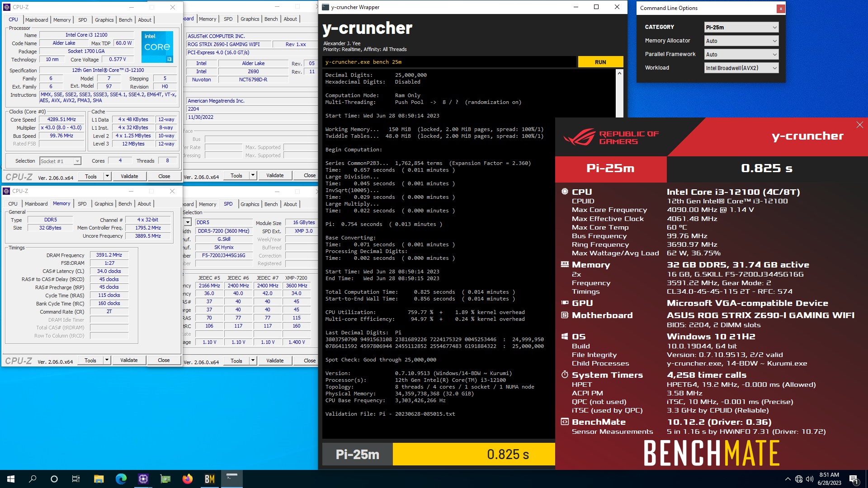Open the SPD slot selection dropdown
Viewport: 868px width, 488px height.
(188, 222)
